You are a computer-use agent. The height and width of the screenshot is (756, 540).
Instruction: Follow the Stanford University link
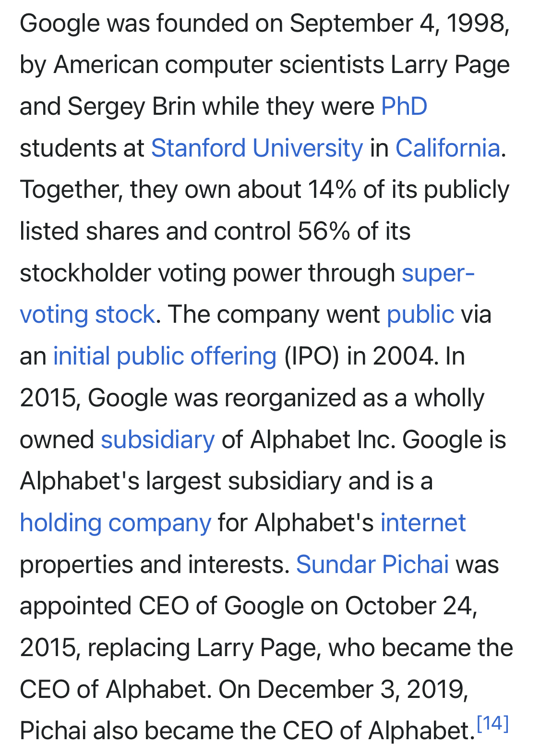coord(257,148)
